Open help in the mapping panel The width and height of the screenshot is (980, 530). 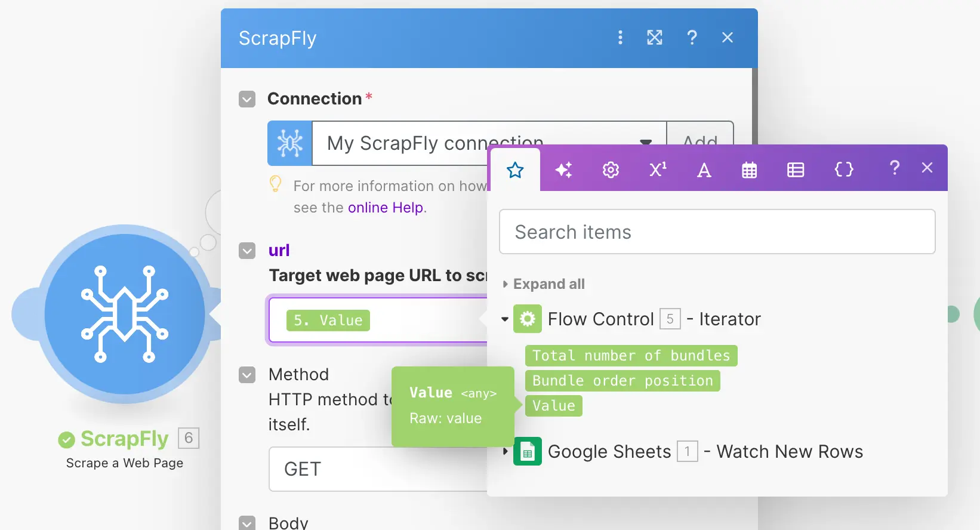click(x=894, y=168)
